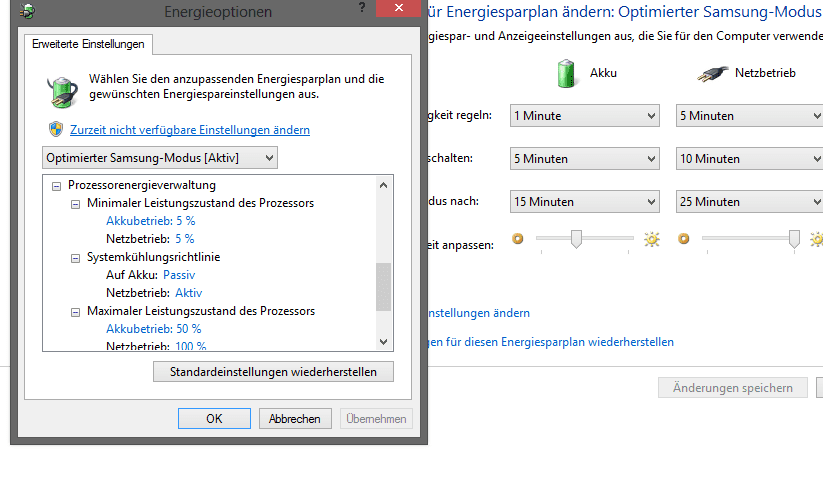Viewport: 823px width, 481px height.
Task: Click the Energieoptionen title bar icon
Action: point(25,12)
